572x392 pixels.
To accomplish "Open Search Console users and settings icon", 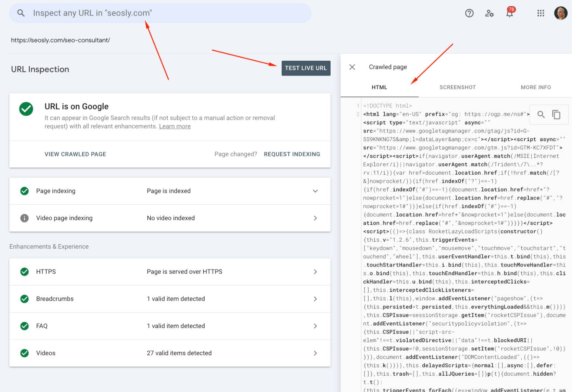I will point(490,13).
